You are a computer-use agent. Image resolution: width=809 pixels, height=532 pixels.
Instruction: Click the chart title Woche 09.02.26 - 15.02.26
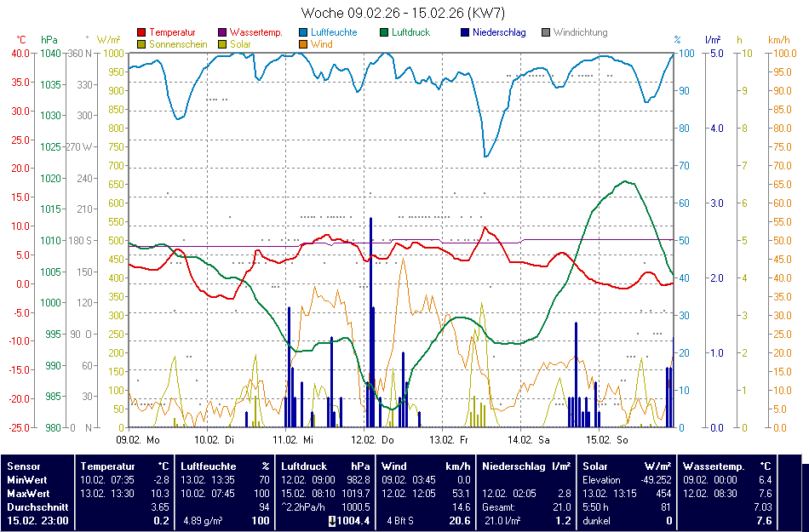pos(403,14)
